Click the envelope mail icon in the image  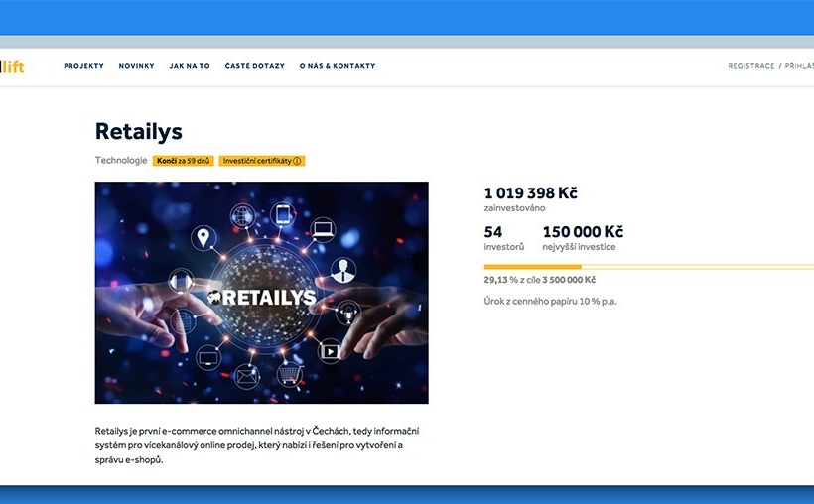coord(246,376)
